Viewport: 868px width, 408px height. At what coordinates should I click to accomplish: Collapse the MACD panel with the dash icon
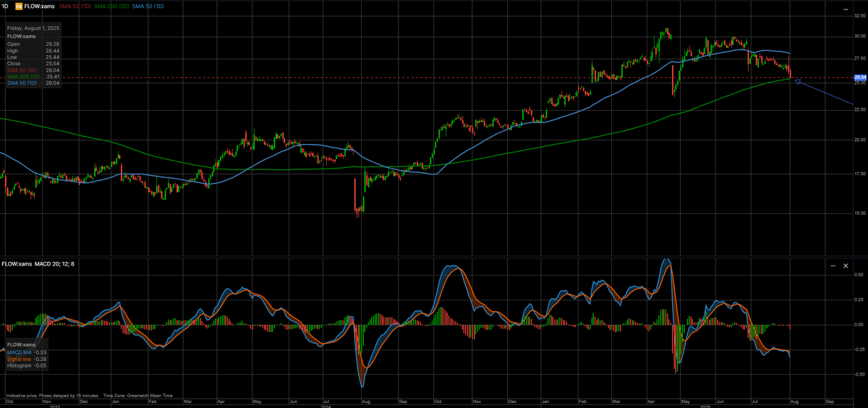point(833,265)
